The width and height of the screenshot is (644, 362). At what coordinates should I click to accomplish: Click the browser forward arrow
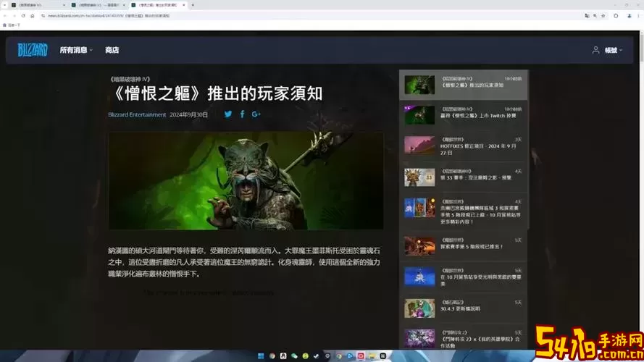coord(14,16)
